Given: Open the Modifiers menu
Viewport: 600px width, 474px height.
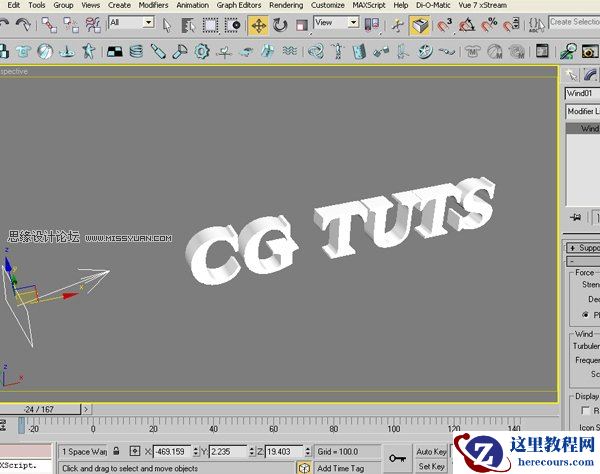Looking at the screenshot, I should [153, 5].
